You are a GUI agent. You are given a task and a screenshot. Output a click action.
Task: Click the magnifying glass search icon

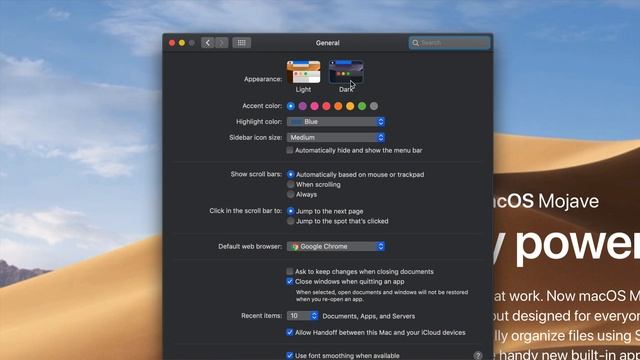coord(416,43)
